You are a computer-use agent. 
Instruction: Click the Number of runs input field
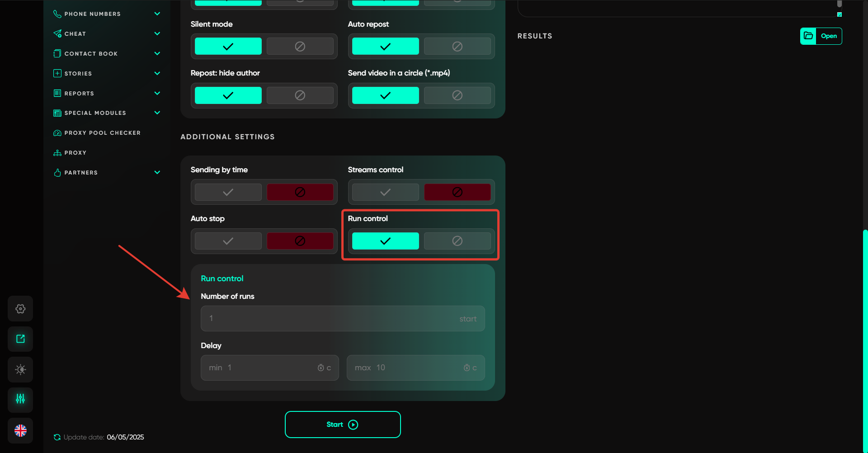[x=335, y=319]
